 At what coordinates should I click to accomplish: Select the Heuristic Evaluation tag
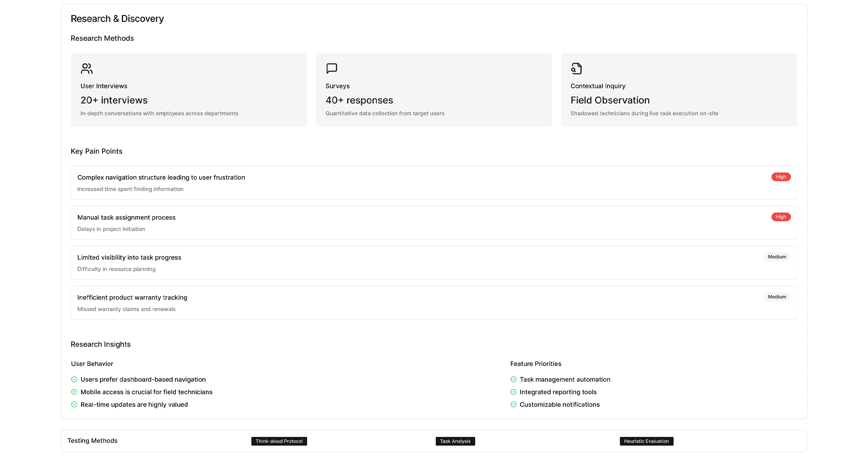coord(646,441)
